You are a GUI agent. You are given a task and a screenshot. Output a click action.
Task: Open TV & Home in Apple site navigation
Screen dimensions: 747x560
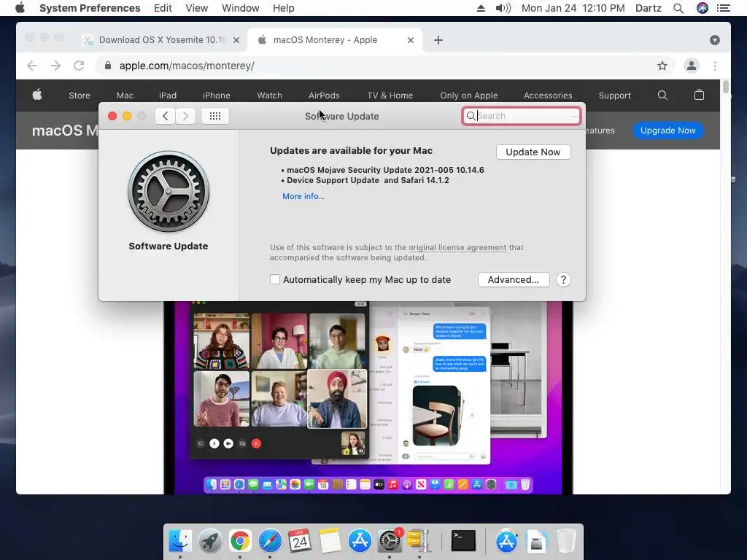(390, 96)
